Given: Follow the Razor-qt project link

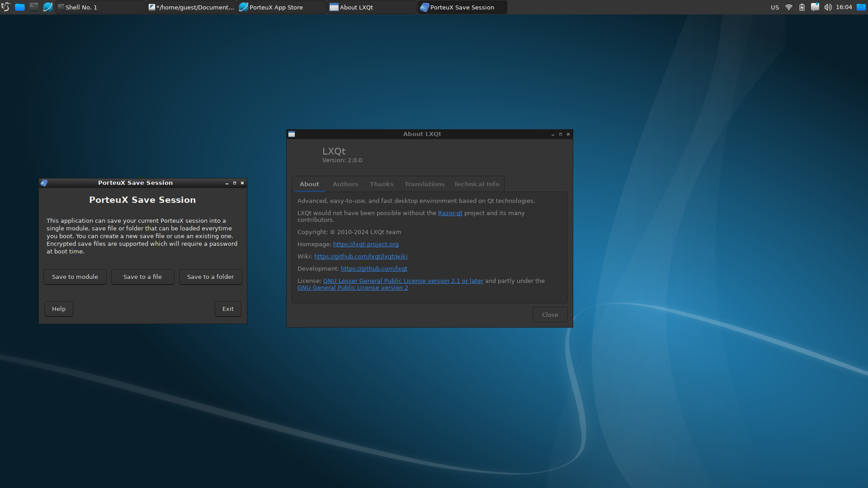Looking at the screenshot, I should click(450, 213).
